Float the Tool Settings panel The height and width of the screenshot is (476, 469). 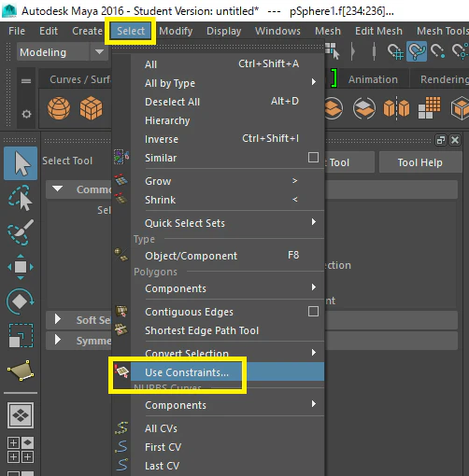[x=440, y=140]
